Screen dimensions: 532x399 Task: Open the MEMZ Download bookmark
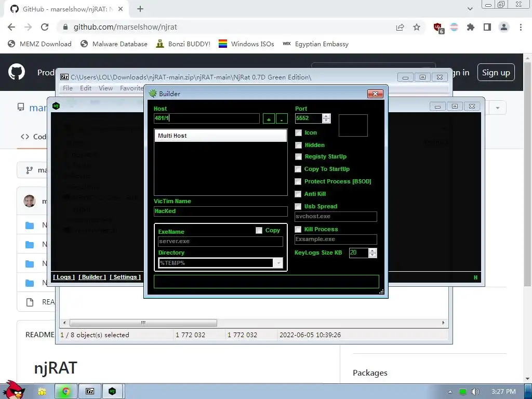click(39, 44)
